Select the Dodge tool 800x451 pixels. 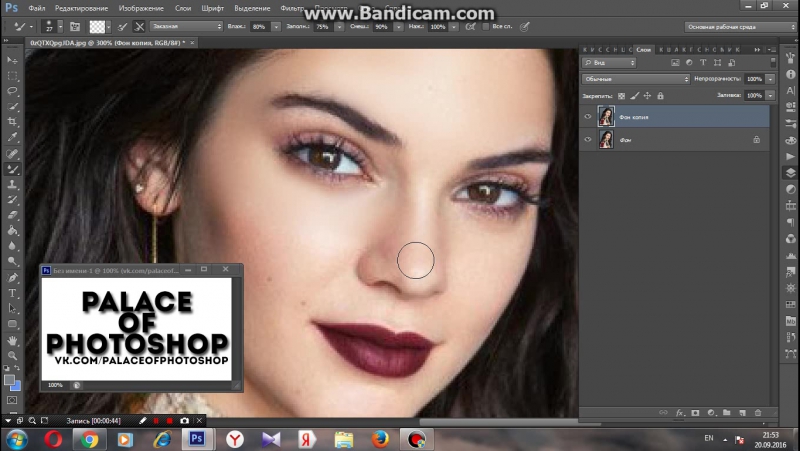pos(12,261)
